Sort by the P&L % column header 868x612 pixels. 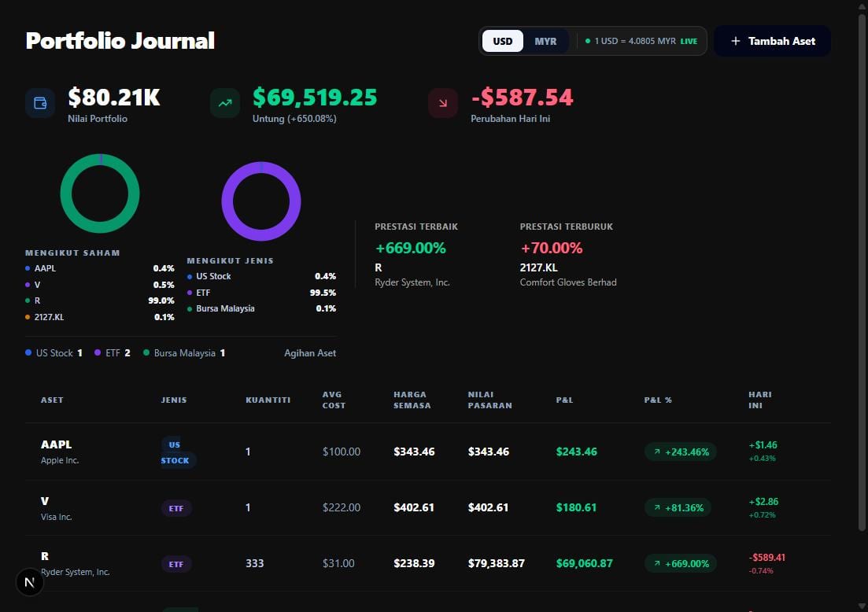pyautogui.click(x=658, y=400)
